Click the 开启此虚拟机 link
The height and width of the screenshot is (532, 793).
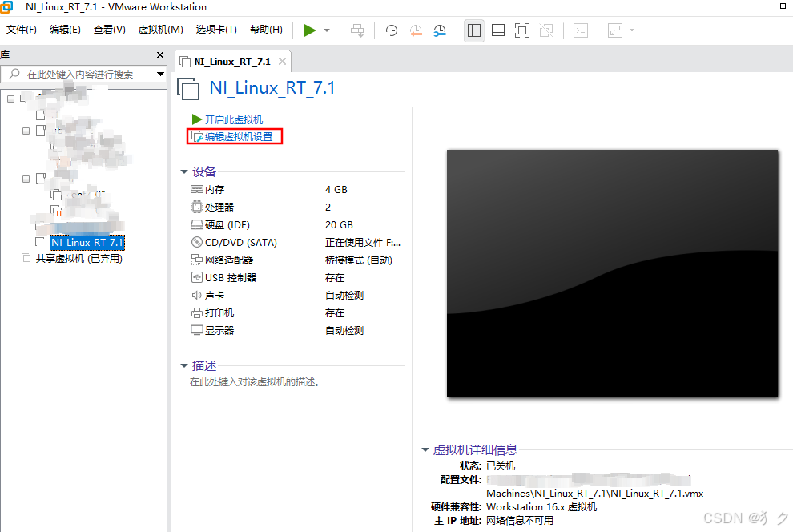click(234, 119)
